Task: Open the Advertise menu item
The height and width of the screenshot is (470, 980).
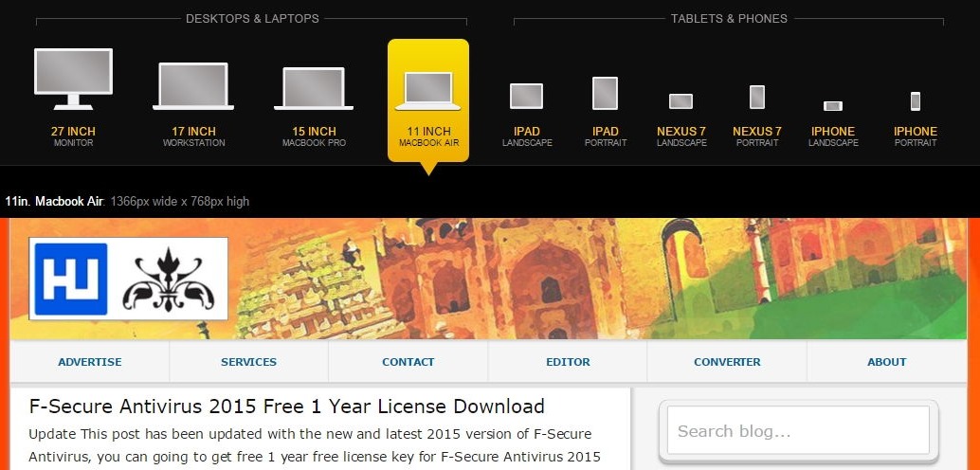Action: click(x=90, y=362)
